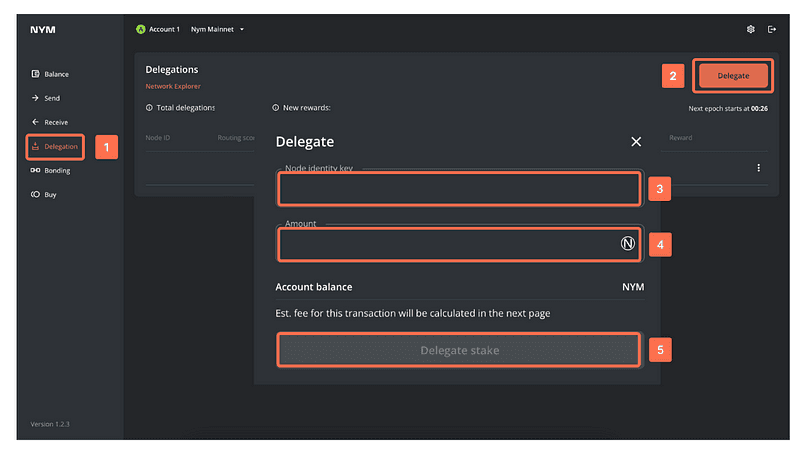Click the New rewards info icon
Screen dimensions: 800x451
click(x=276, y=108)
